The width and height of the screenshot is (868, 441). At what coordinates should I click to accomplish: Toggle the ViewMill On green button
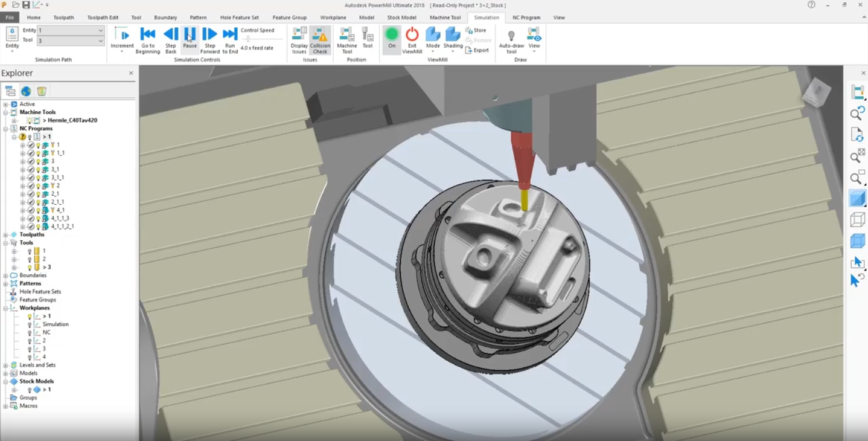click(392, 35)
